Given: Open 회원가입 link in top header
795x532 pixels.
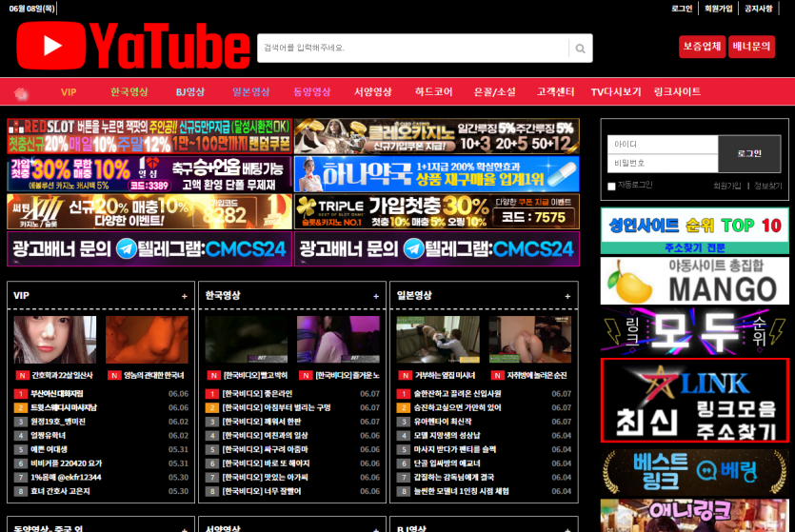Looking at the screenshot, I should click(719, 9).
